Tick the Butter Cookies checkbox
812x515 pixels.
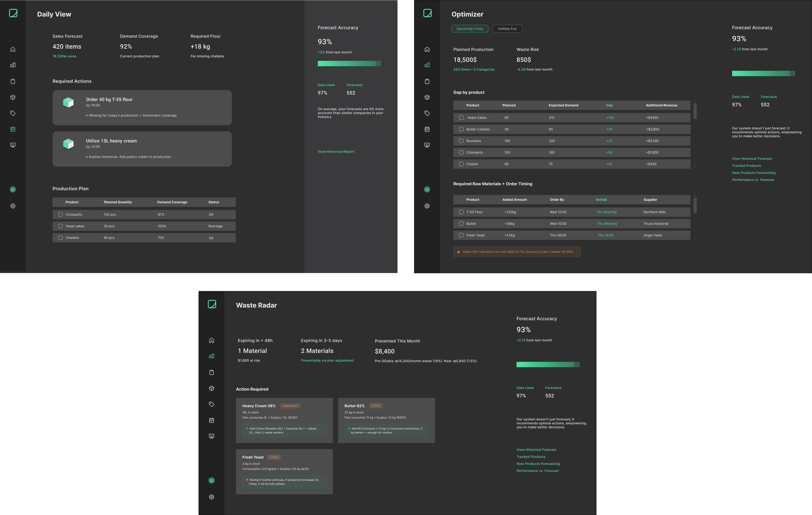pos(461,129)
